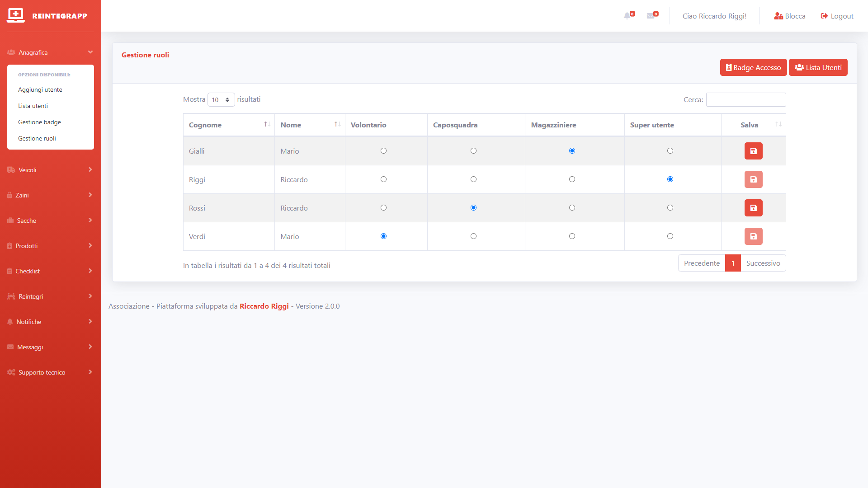Select Super utente for Rossi Riccardo
This screenshot has width=868, height=488.
tap(670, 208)
